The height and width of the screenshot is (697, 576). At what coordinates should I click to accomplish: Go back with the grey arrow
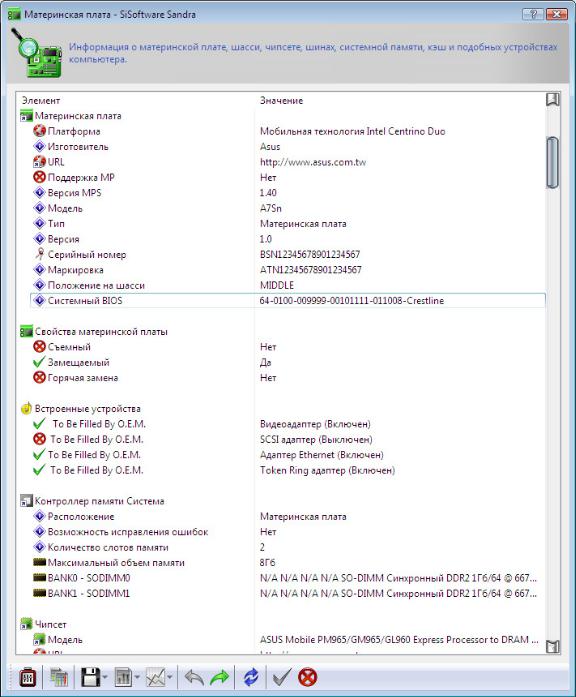pyautogui.click(x=194, y=678)
